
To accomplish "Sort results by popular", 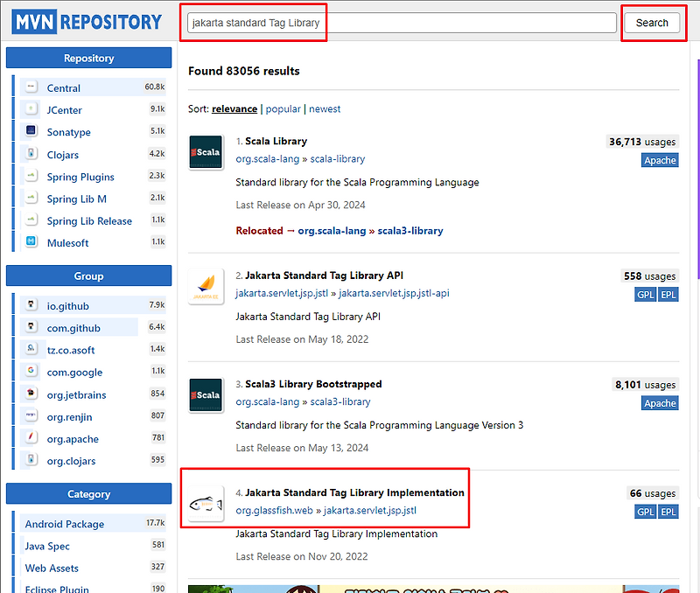I will (283, 108).
